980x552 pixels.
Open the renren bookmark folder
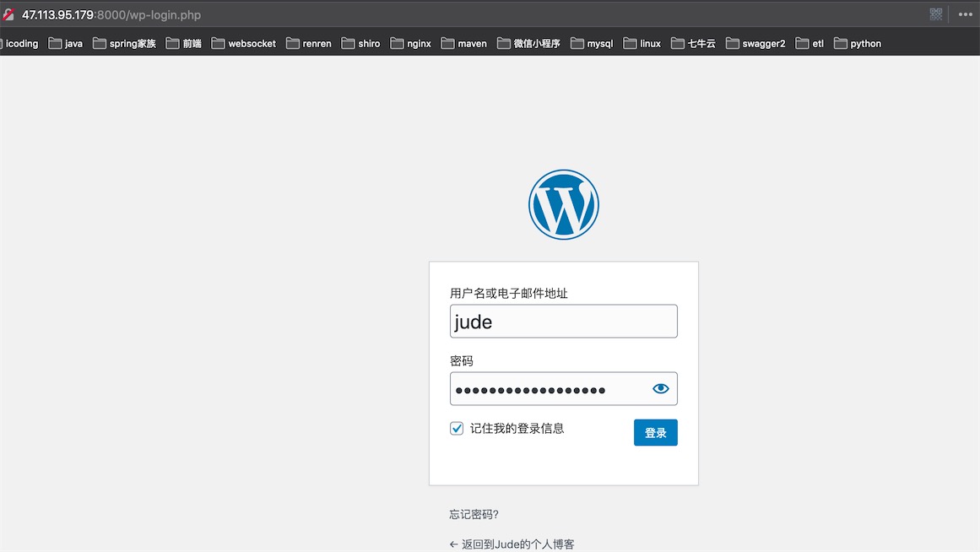(309, 44)
